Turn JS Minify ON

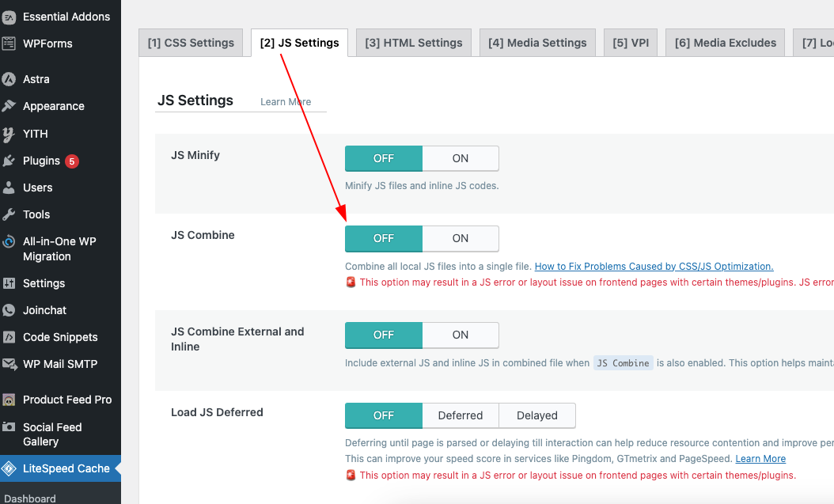(x=461, y=158)
